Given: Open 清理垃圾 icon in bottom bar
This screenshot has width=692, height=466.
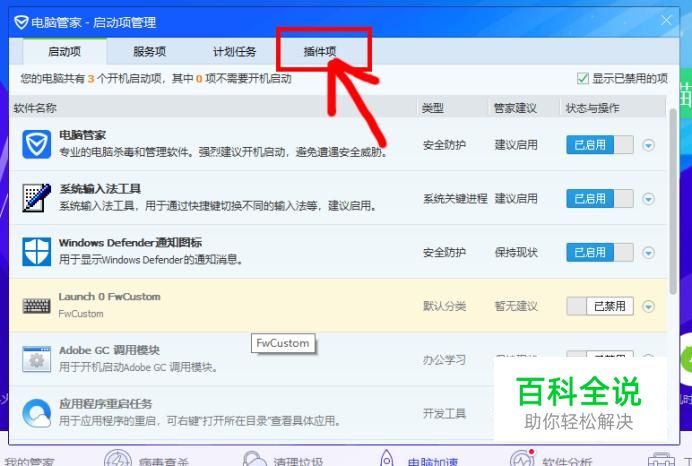Looking at the screenshot, I should tap(254, 459).
